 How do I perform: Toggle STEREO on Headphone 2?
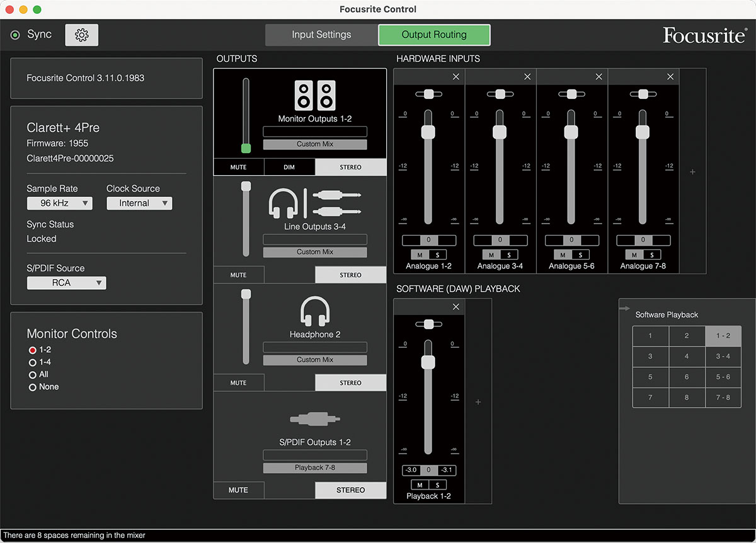click(351, 383)
